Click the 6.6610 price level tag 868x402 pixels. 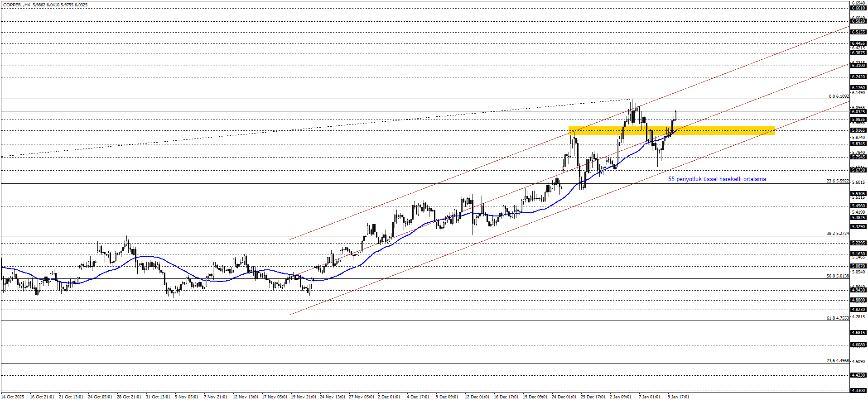(x=858, y=8)
